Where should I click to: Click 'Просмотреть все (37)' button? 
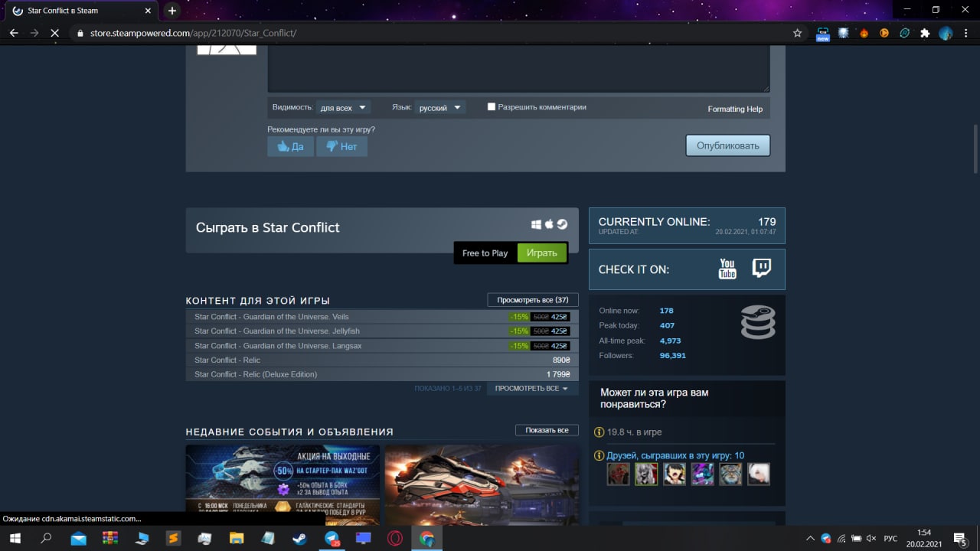(x=533, y=300)
